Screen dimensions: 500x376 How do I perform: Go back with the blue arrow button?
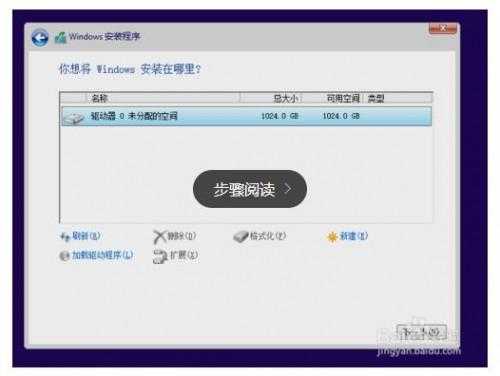pyautogui.click(x=40, y=38)
